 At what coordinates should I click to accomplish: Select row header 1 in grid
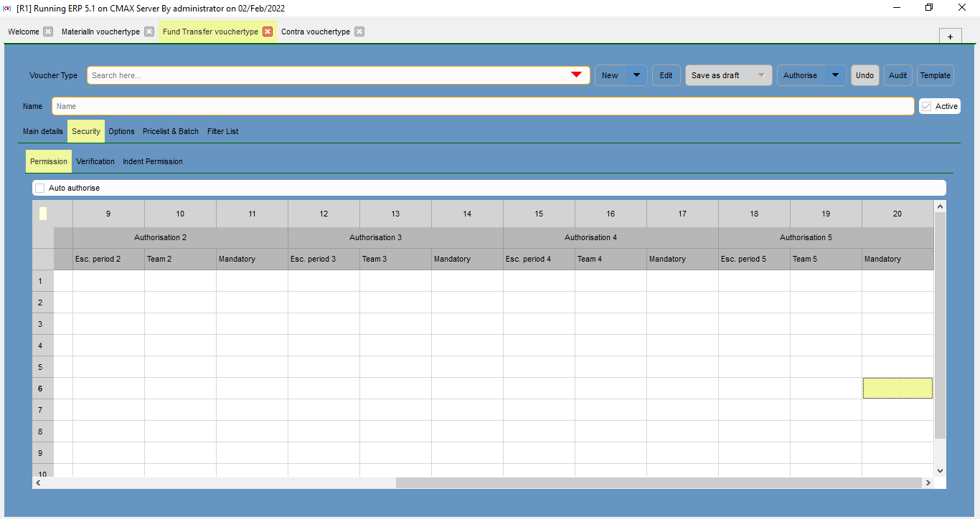click(x=43, y=281)
